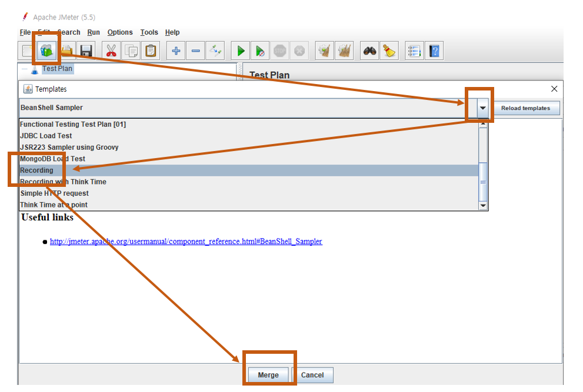583x392 pixels.
Task: Click the list scrollbar down arrow
Action: [x=483, y=206]
